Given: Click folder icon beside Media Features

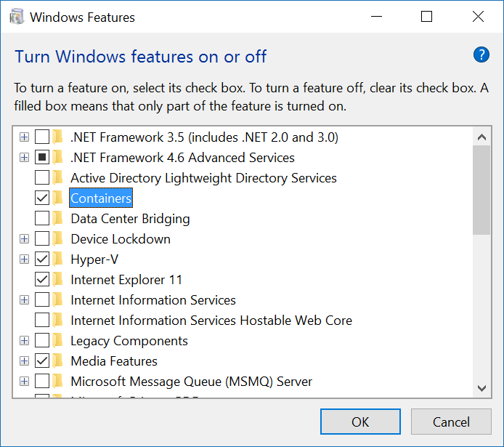Looking at the screenshot, I should pyautogui.click(x=57, y=361).
